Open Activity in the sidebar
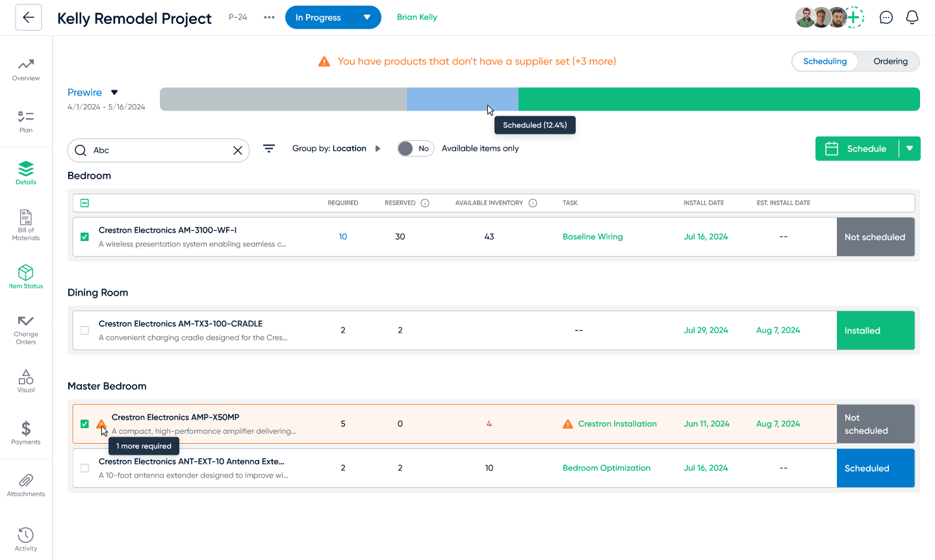 [26, 539]
